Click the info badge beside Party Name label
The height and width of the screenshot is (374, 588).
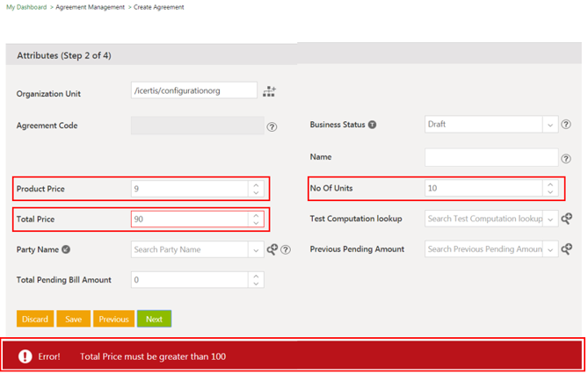tap(67, 249)
